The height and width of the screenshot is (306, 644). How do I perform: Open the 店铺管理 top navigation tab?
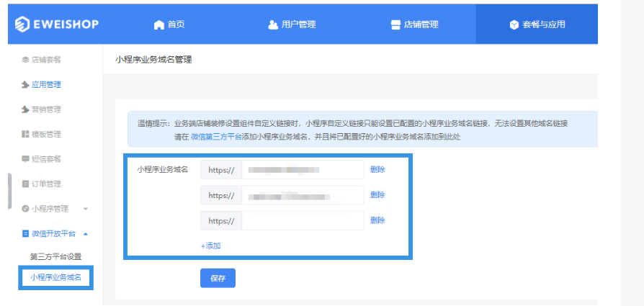tap(415, 24)
